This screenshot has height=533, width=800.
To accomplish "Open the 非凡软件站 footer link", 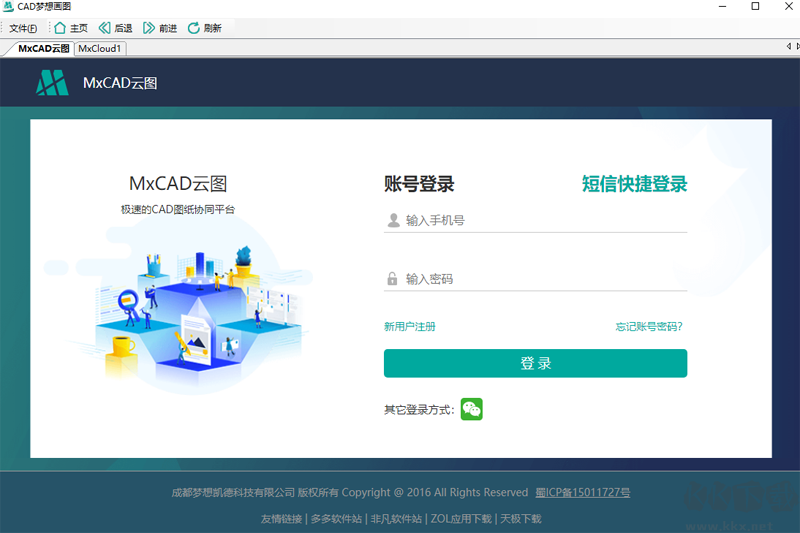I will click(x=396, y=519).
